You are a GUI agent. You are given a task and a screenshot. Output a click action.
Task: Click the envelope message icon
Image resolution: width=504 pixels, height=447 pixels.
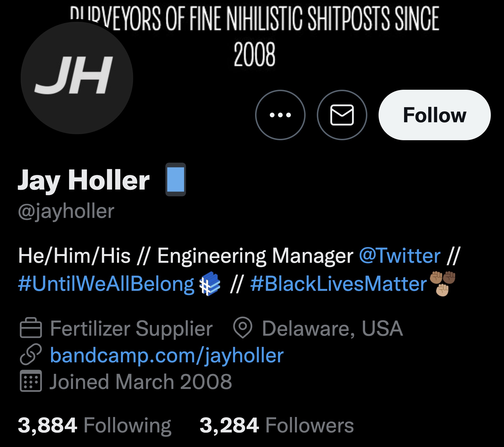(342, 115)
